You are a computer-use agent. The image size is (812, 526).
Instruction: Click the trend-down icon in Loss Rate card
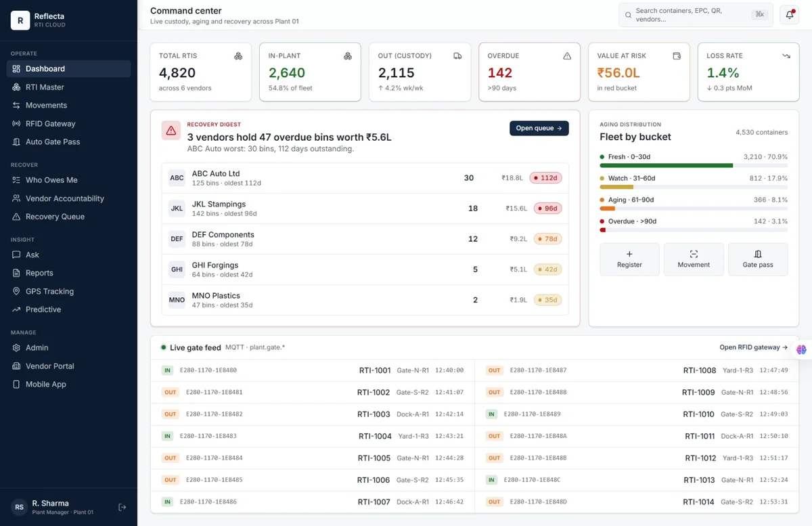(786, 56)
